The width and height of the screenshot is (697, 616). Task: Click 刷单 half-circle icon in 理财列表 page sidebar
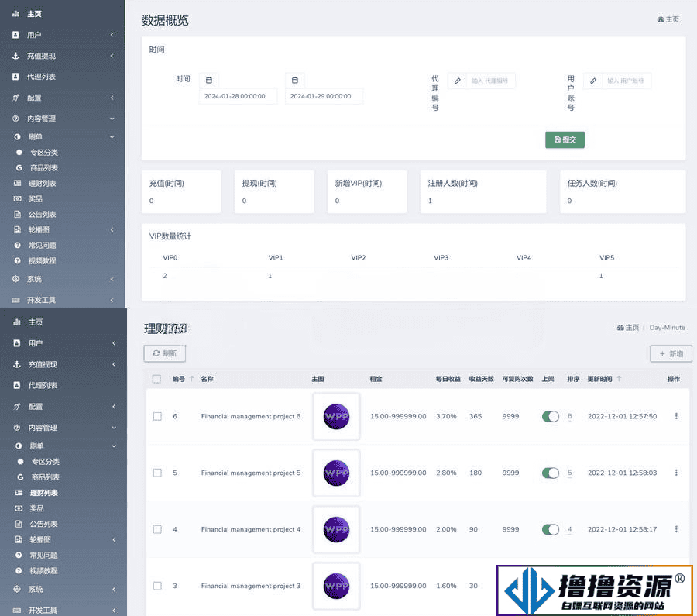coord(19,446)
